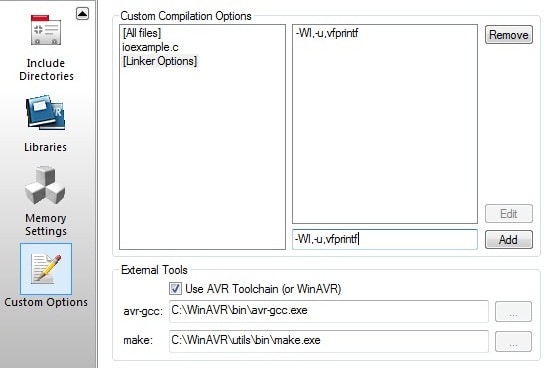Select -Wl,-u,vfprintf in options list
Image resolution: width=546 pixels, height=368 pixels.
pos(327,33)
